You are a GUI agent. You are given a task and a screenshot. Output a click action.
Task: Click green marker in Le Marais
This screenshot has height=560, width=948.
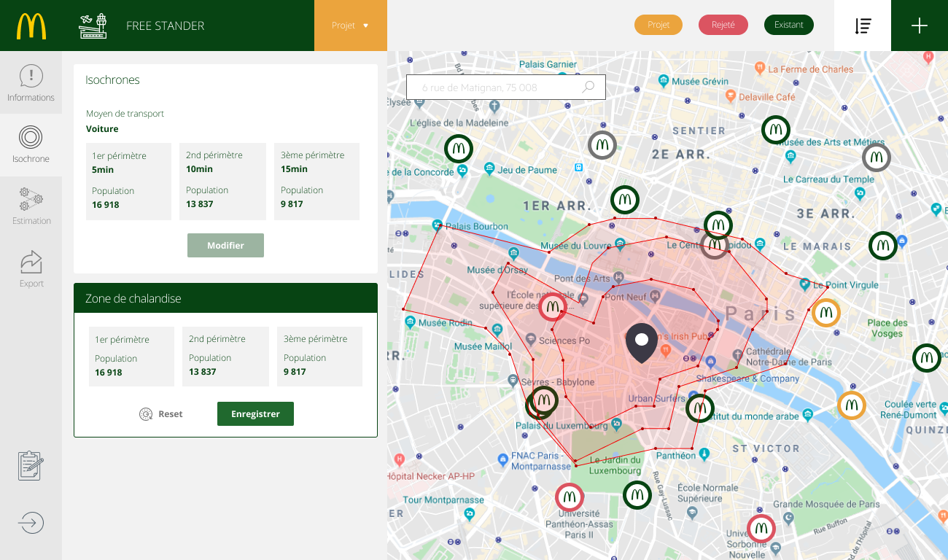[883, 246]
